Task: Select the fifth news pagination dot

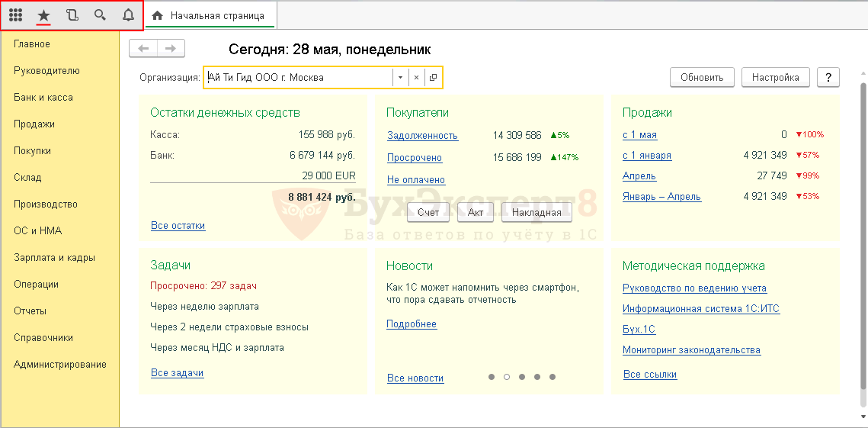Action: pyautogui.click(x=553, y=377)
